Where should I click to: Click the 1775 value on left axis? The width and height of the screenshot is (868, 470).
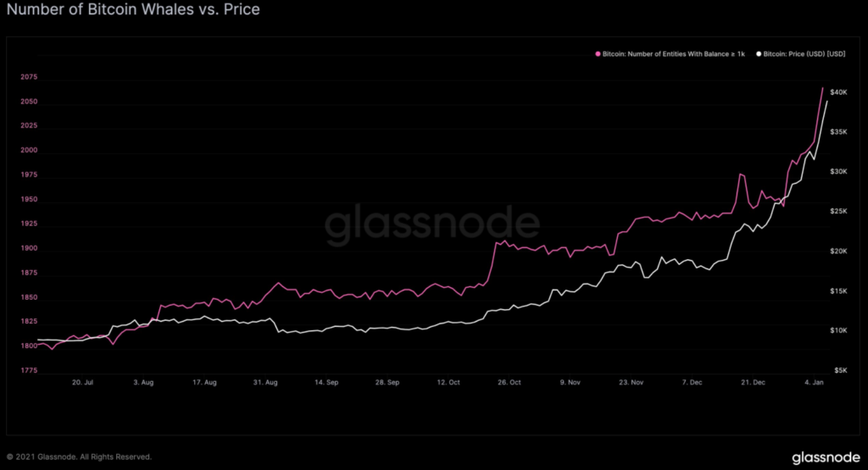click(28, 371)
